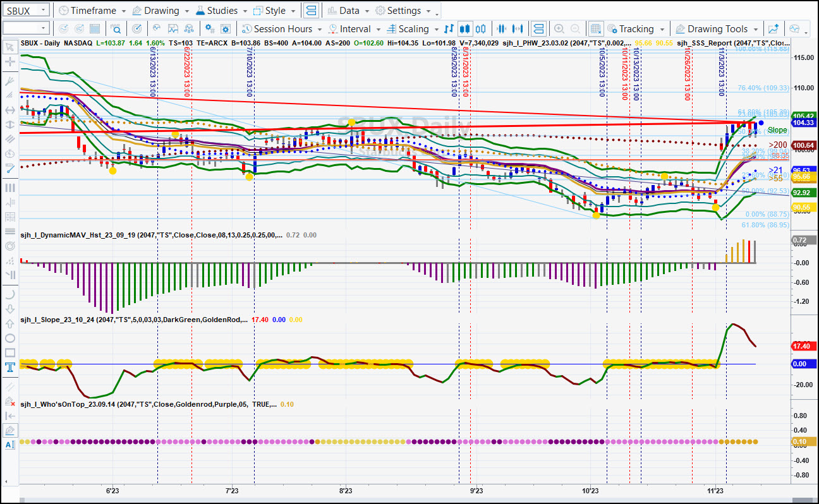
Task: Click the sjh_I_DynamicMAV_Hst study label
Action: [x=150, y=235]
